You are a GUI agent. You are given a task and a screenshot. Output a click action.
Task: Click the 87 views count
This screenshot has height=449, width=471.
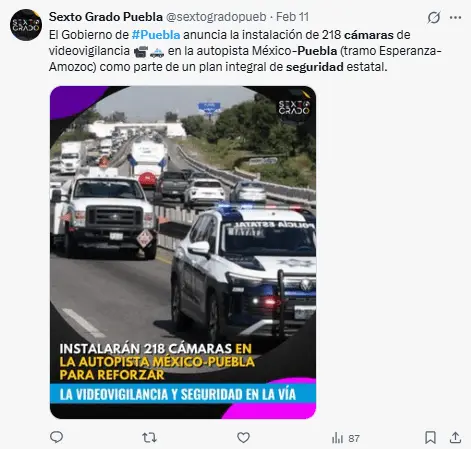[354, 438]
